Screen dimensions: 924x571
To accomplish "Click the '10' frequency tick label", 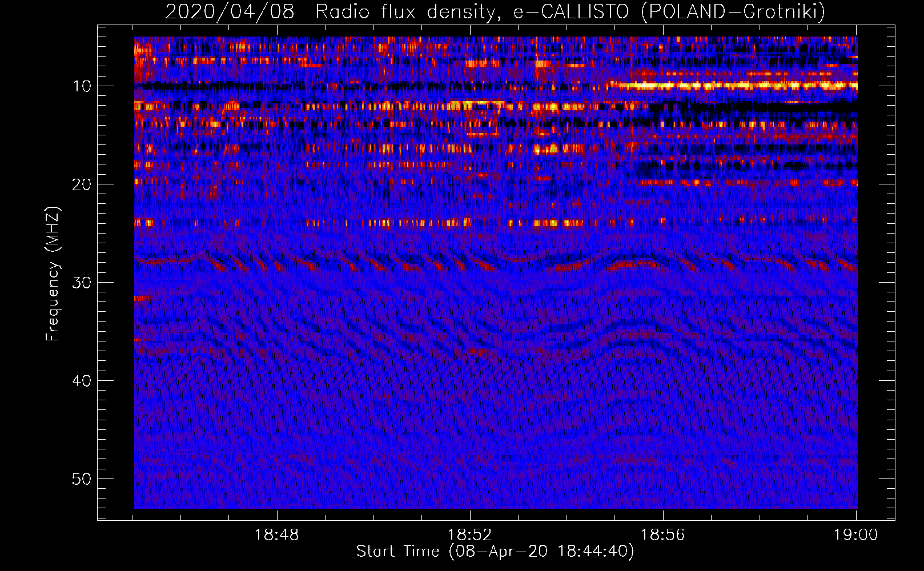I will pyautogui.click(x=82, y=86).
